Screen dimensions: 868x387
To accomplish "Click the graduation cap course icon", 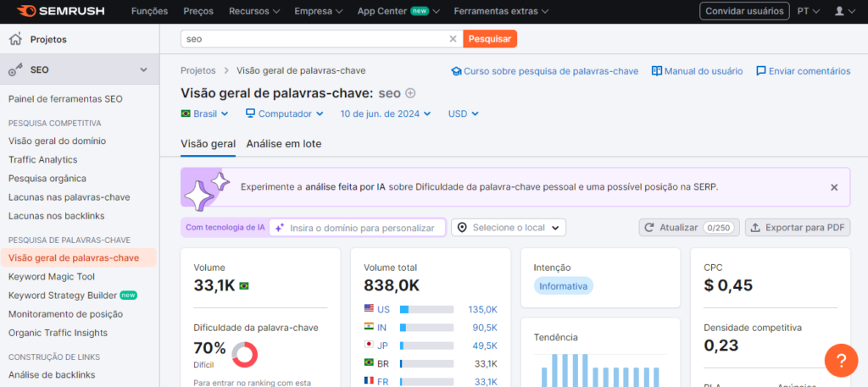I will [456, 71].
